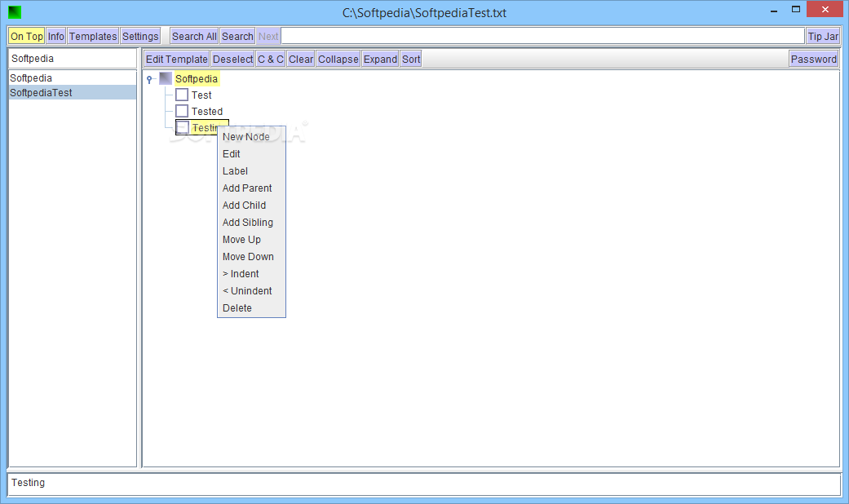The width and height of the screenshot is (849, 504).
Task: Pick Add Sibling from context menu
Action: (251, 223)
